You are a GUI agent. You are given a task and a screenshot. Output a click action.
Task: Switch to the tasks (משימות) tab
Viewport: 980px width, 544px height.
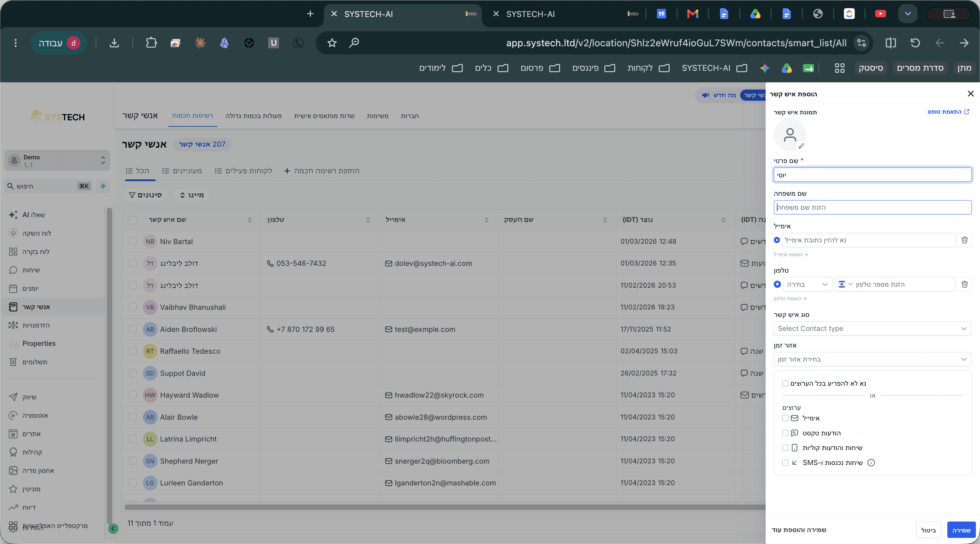[377, 116]
